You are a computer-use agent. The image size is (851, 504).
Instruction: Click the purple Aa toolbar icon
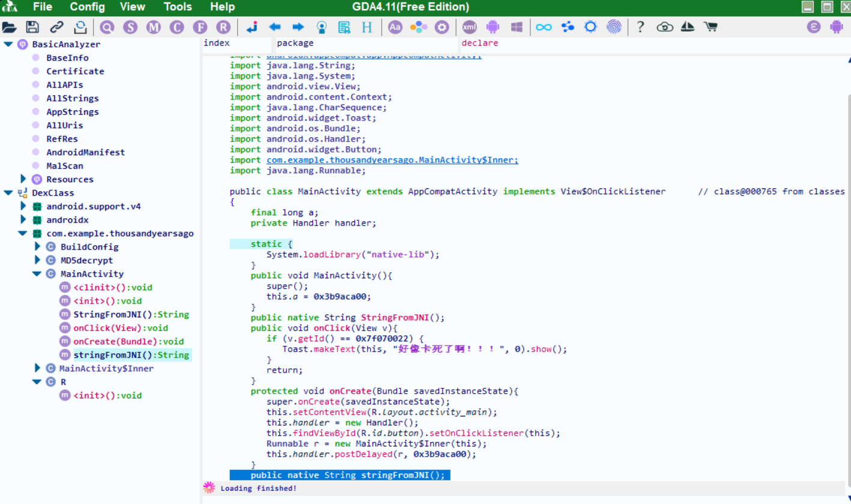coord(395,27)
